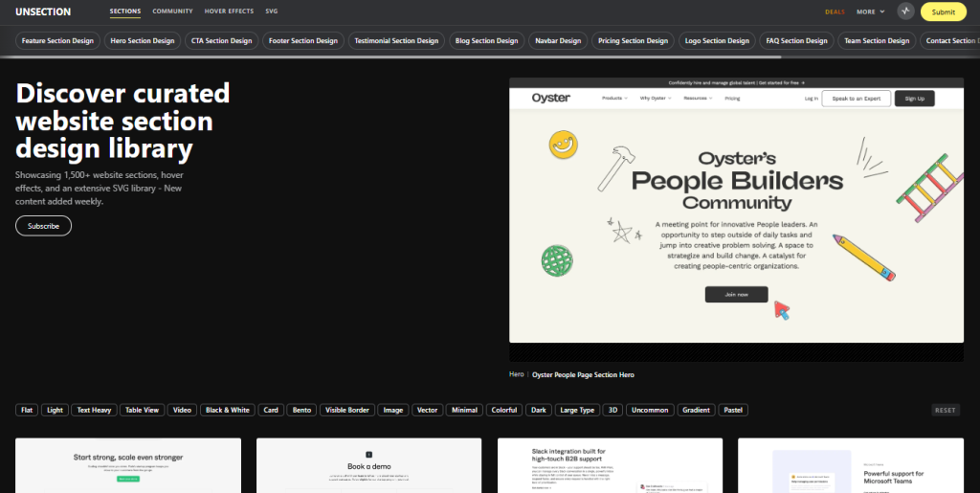Toggle the Light filter tag
Screen dimensions: 980x493
(x=55, y=410)
